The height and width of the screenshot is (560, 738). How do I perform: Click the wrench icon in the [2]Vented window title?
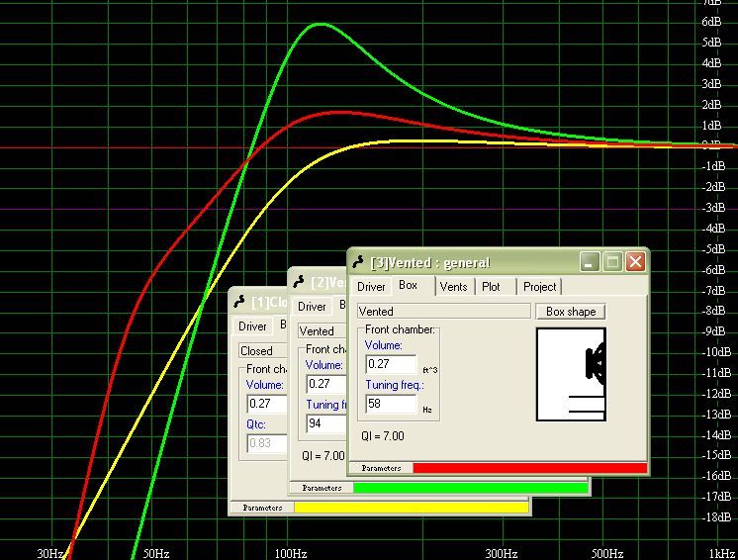click(x=299, y=282)
